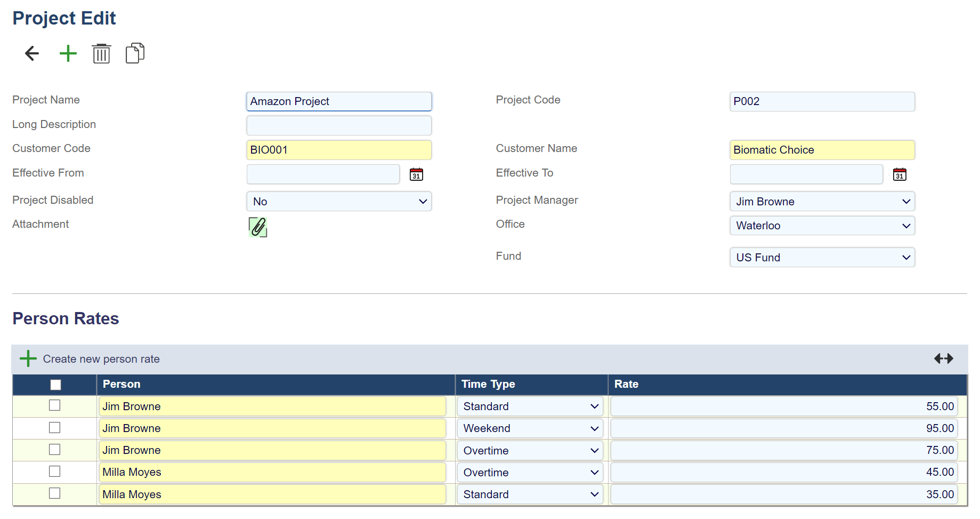Check the box for Jim Browne Standard row

[x=54, y=405]
